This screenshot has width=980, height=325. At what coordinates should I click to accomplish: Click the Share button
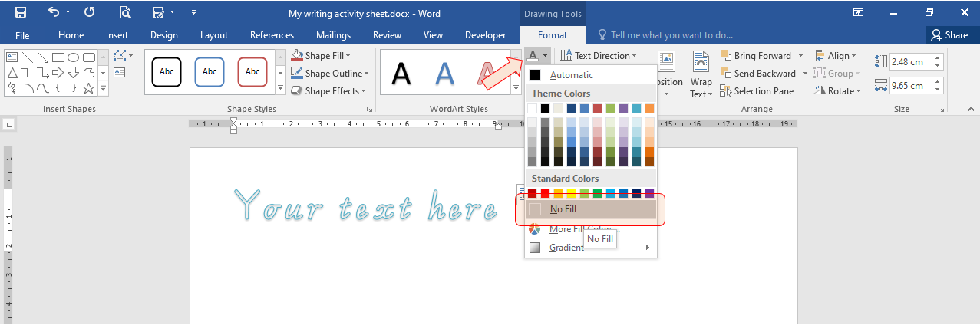click(950, 35)
